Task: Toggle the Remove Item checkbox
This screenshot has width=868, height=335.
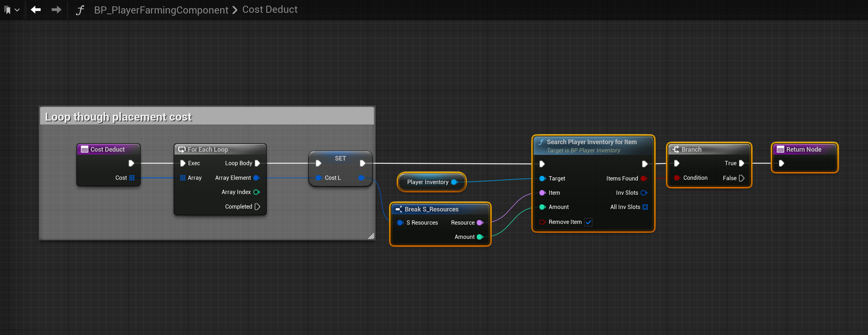Action: pyautogui.click(x=588, y=222)
